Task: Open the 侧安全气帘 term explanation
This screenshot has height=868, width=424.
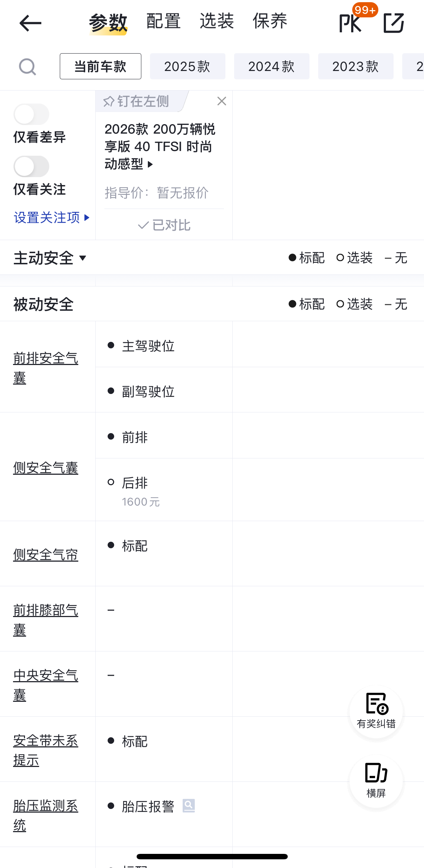Action: [x=46, y=554]
